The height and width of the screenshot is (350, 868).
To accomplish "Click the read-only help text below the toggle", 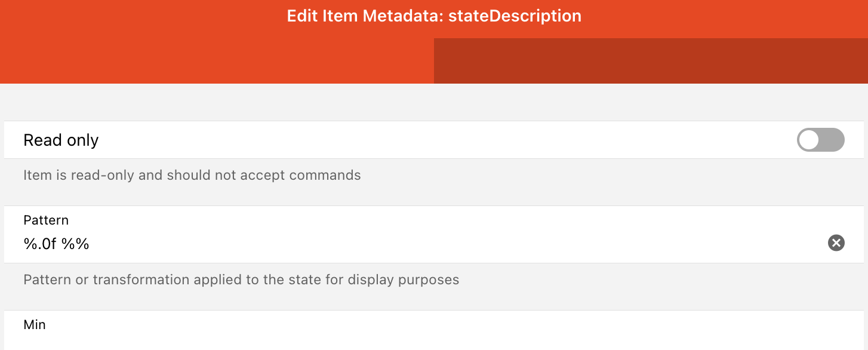I will 192,176.
